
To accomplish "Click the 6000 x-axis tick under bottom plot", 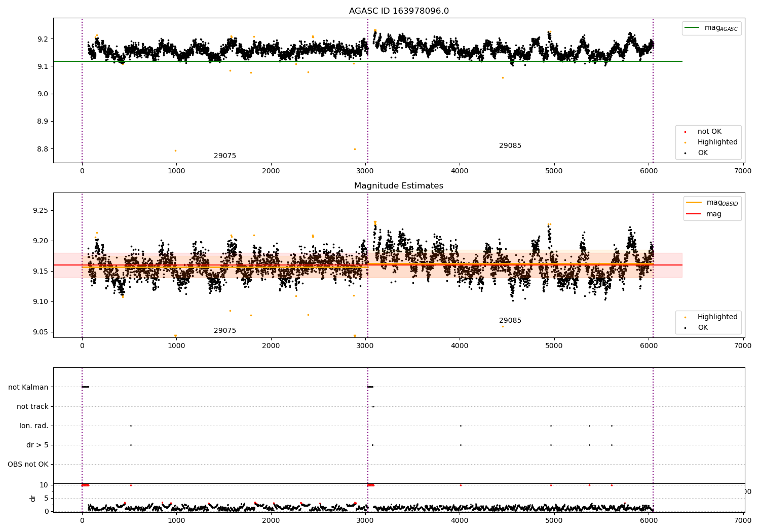I will pos(649,520).
